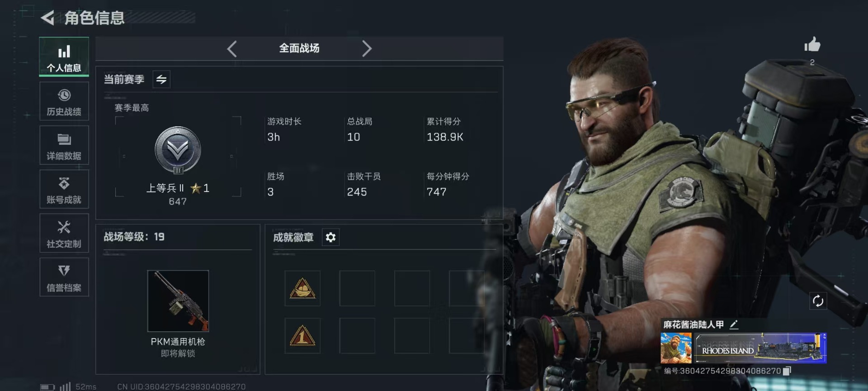Open the 个人信息 sidebar tab
The image size is (868, 391).
[x=64, y=57]
